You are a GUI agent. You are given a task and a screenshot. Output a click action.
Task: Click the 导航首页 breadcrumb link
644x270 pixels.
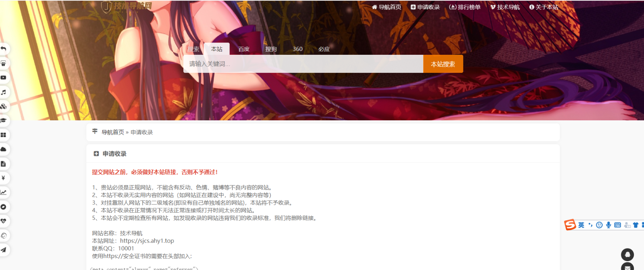pyautogui.click(x=113, y=132)
